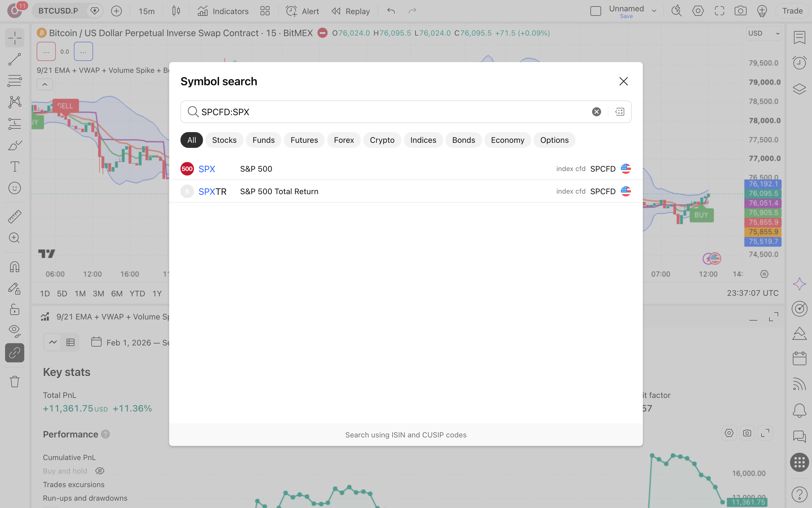Open the BTCUSD.P symbol button
The image size is (812, 508).
(58, 11)
